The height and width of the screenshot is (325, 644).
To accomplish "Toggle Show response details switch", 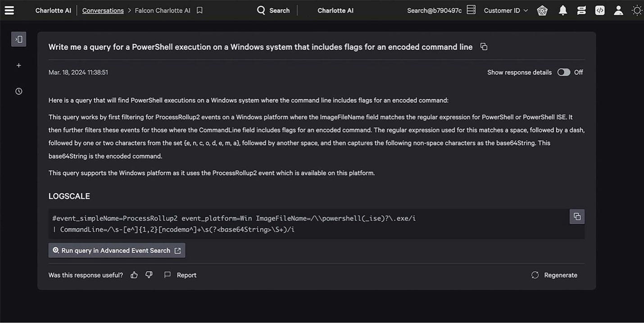I will click(564, 73).
